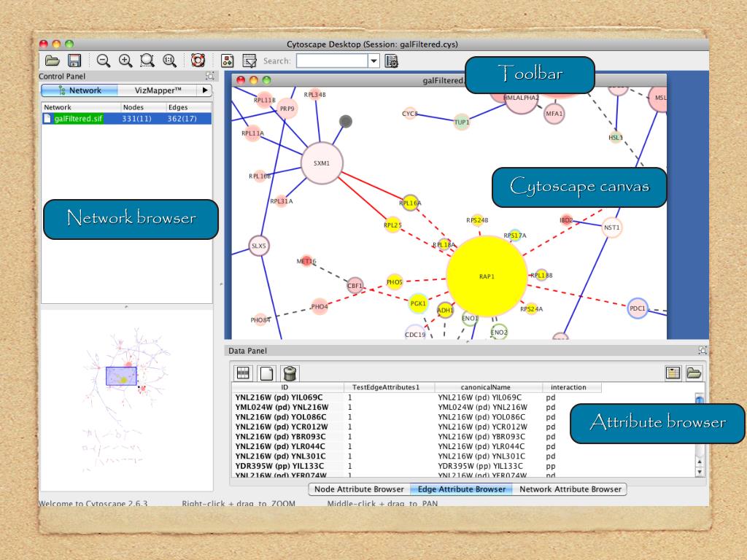
Task: Switch to the VizMapper tab
Action: pos(158,90)
